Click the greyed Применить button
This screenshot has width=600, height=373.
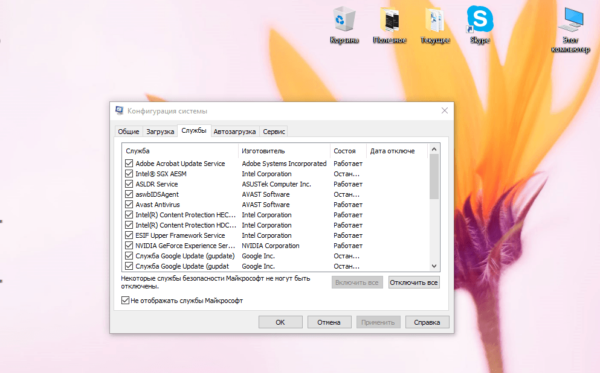coord(378,322)
